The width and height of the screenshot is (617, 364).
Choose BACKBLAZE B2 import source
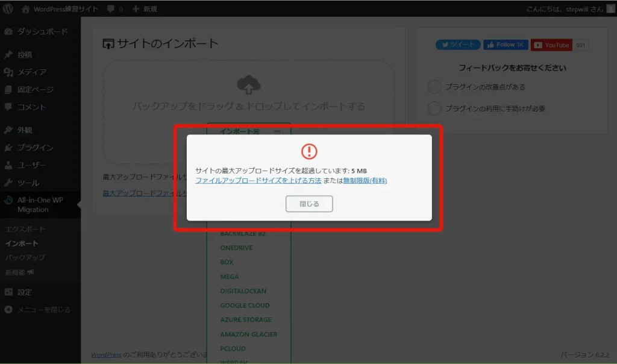pyautogui.click(x=243, y=233)
